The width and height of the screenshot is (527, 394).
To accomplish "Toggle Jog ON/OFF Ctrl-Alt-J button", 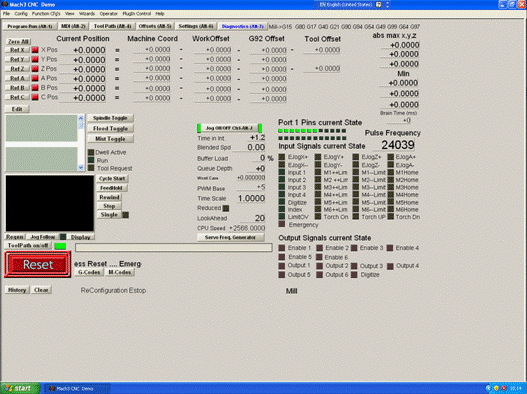I will [x=230, y=128].
